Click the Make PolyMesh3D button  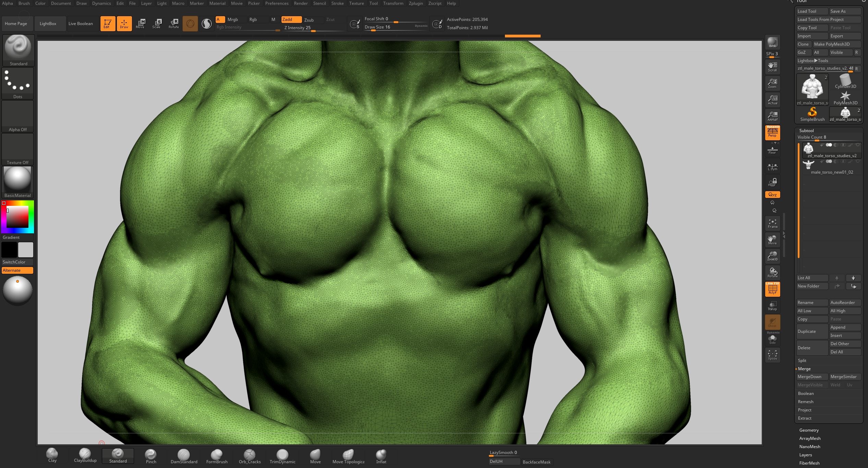(x=837, y=44)
